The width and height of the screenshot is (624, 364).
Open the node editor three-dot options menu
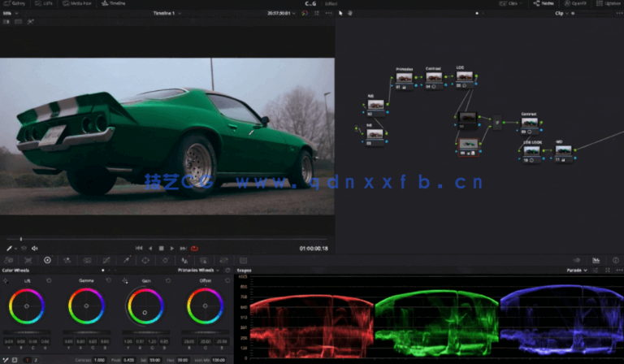point(619,13)
